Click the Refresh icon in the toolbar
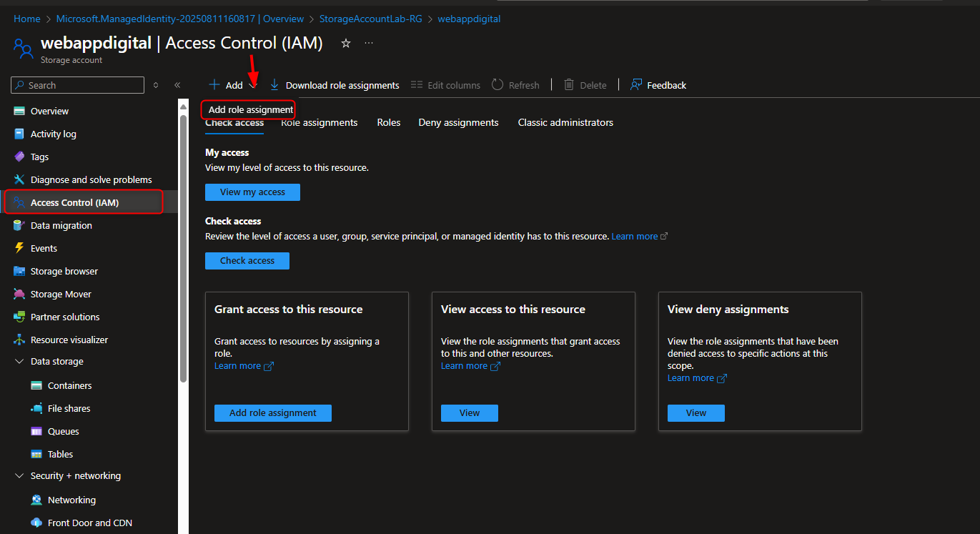Image resolution: width=980 pixels, height=534 pixels. 497,84
